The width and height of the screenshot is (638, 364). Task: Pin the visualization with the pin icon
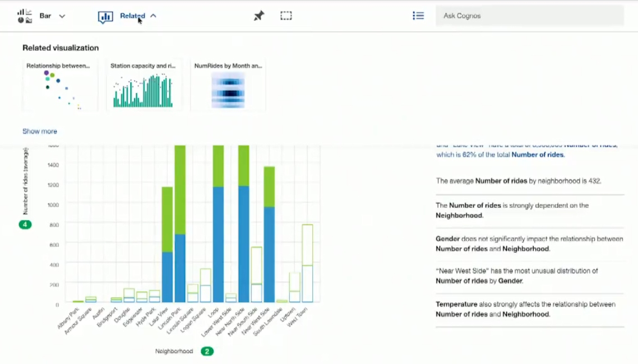pyautogui.click(x=259, y=16)
